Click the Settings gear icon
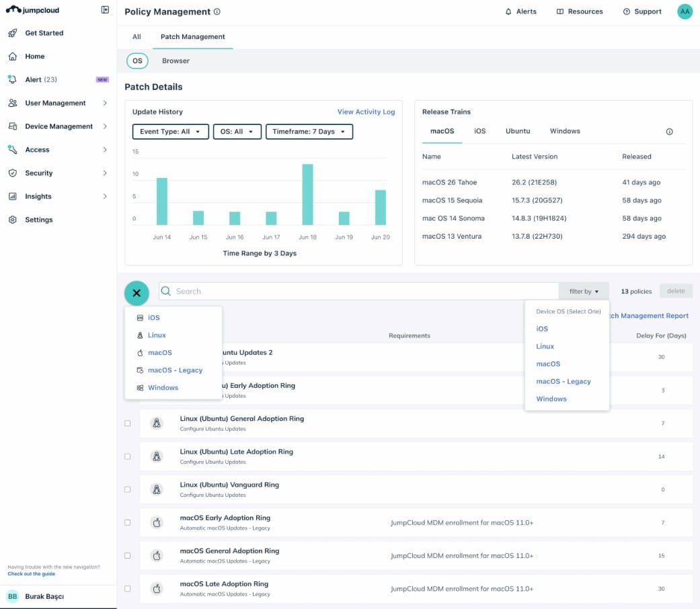This screenshot has width=700, height=609. pyautogui.click(x=13, y=220)
